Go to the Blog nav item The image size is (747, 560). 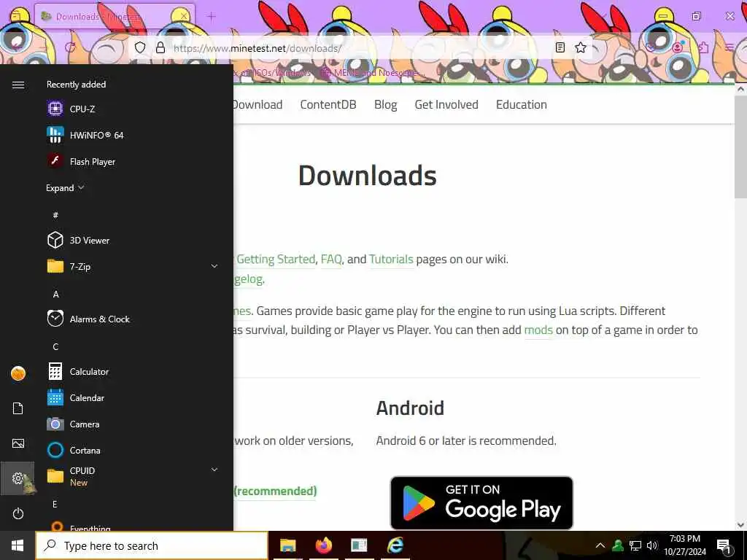pyautogui.click(x=385, y=105)
